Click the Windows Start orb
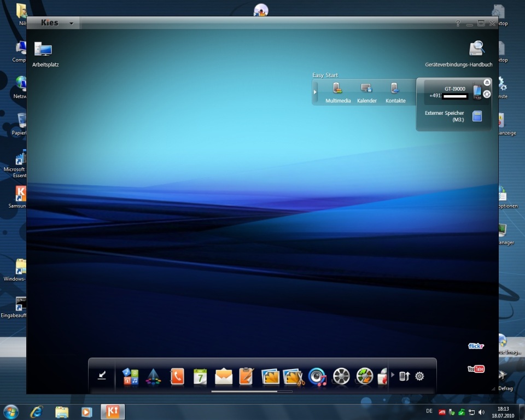 pos(11,412)
